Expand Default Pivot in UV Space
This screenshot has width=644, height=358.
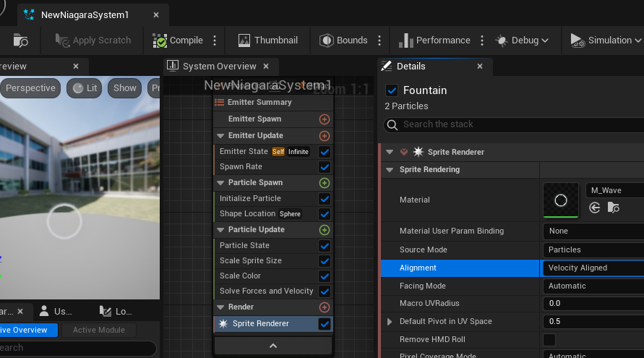click(x=390, y=321)
